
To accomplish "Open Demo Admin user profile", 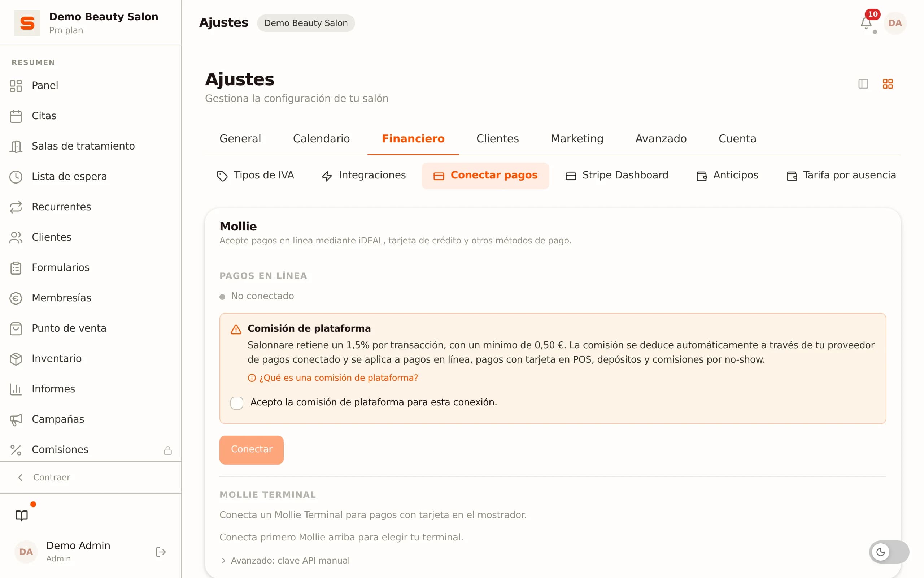I will [x=78, y=552].
